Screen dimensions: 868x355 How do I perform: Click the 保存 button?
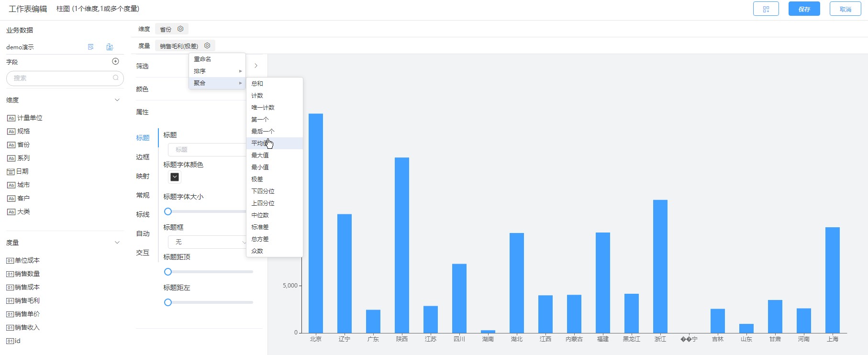[804, 9]
